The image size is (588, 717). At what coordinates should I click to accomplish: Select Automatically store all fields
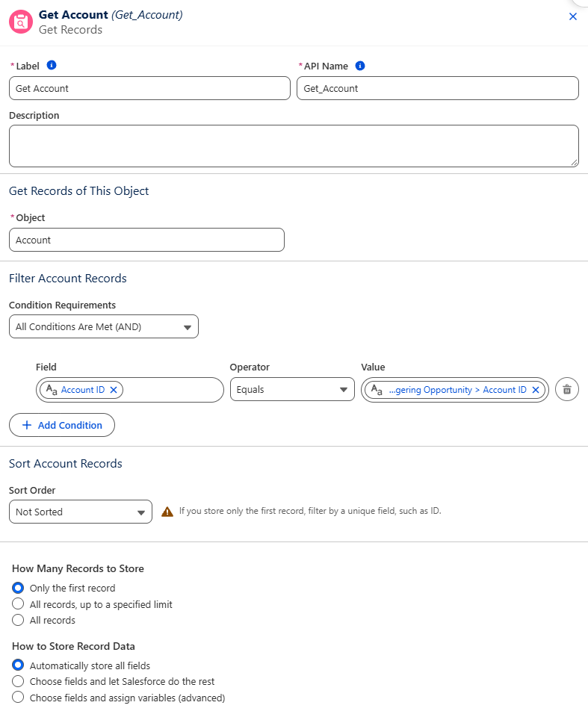(18, 665)
